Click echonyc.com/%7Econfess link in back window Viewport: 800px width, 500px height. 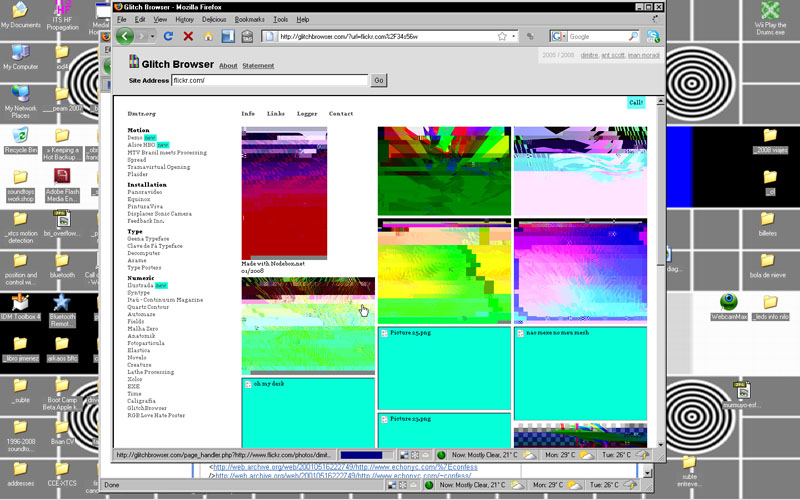(345, 467)
